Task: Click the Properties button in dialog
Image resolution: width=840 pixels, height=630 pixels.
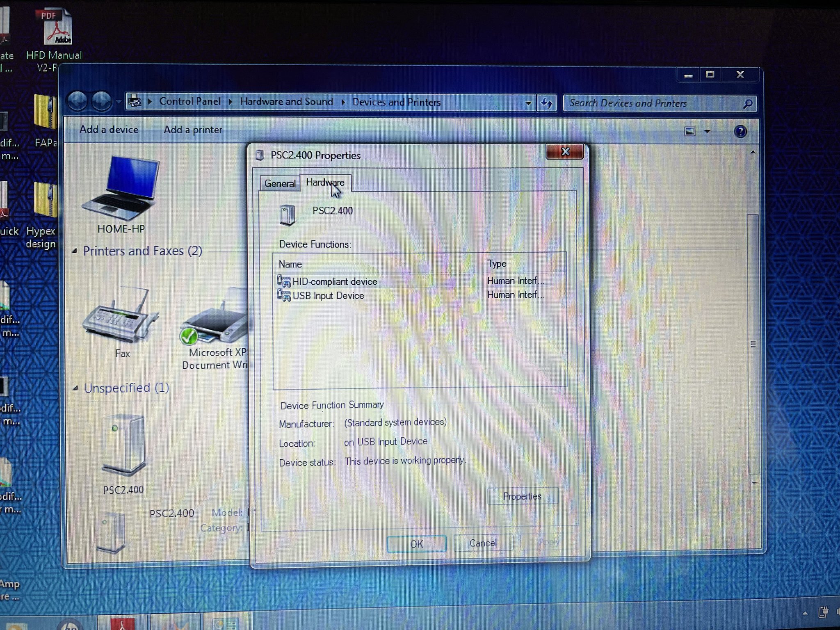Action: pos(522,496)
